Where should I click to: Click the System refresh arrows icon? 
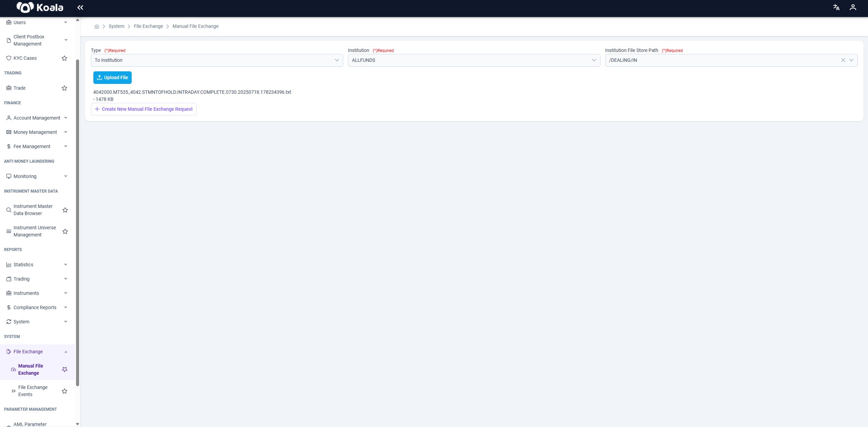click(9, 322)
